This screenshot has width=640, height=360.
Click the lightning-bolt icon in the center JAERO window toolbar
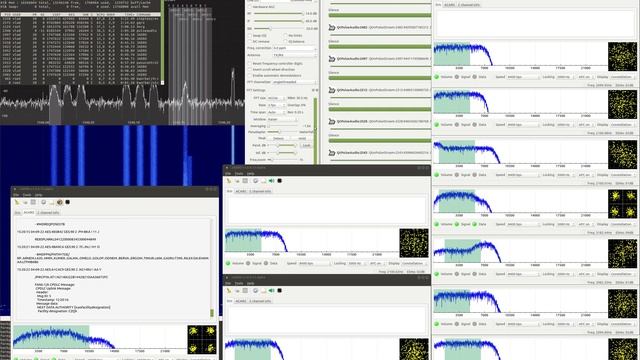tap(229, 181)
